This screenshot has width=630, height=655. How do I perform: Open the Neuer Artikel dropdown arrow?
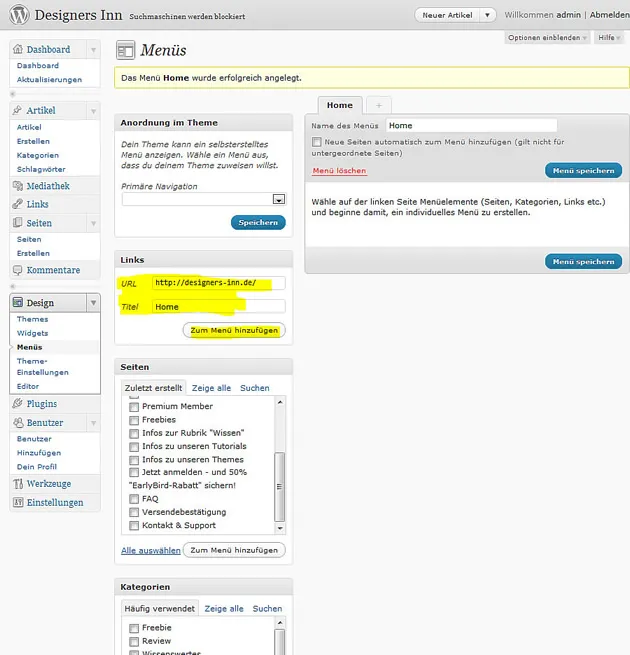487,15
